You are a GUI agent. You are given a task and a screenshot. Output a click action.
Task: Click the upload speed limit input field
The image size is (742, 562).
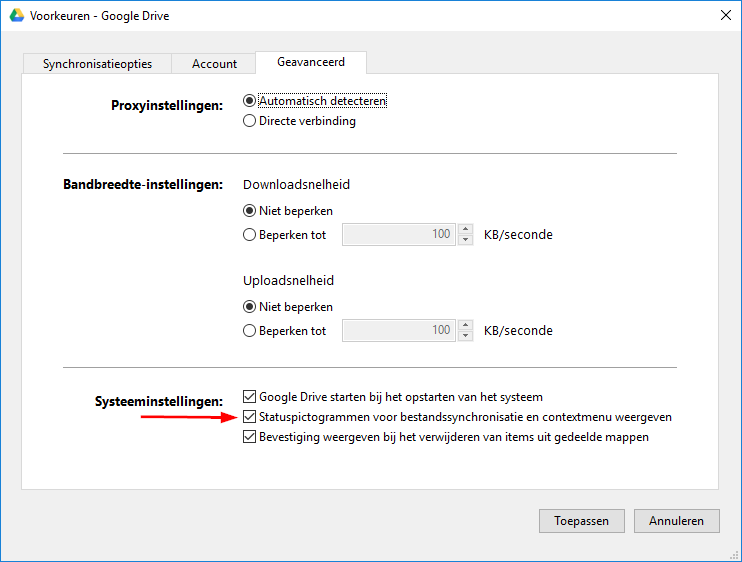(x=398, y=330)
